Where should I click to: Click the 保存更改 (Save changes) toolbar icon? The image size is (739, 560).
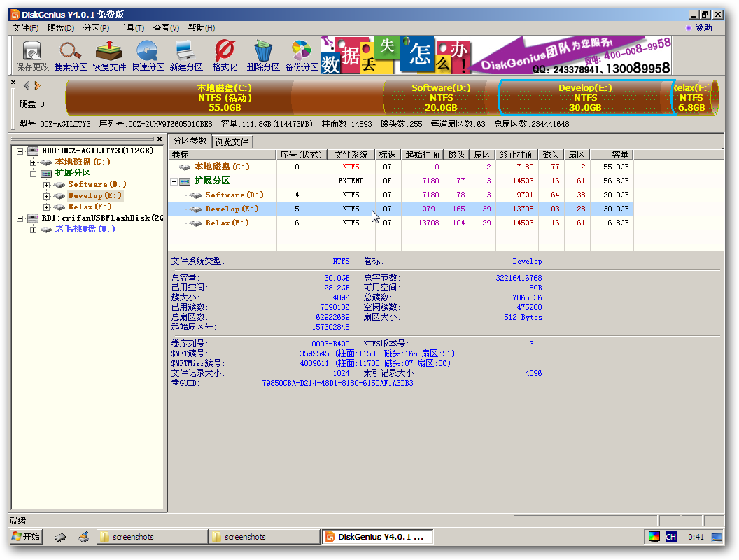point(32,55)
